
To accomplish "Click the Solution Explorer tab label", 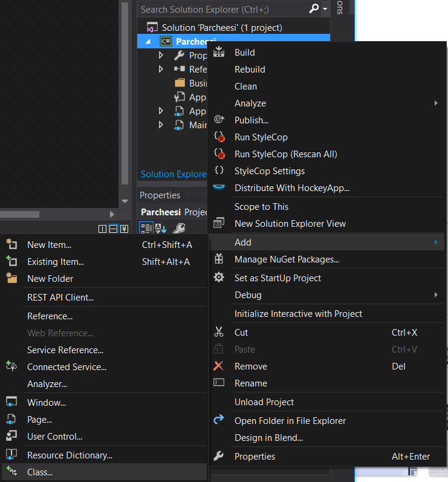I will click(x=174, y=174).
